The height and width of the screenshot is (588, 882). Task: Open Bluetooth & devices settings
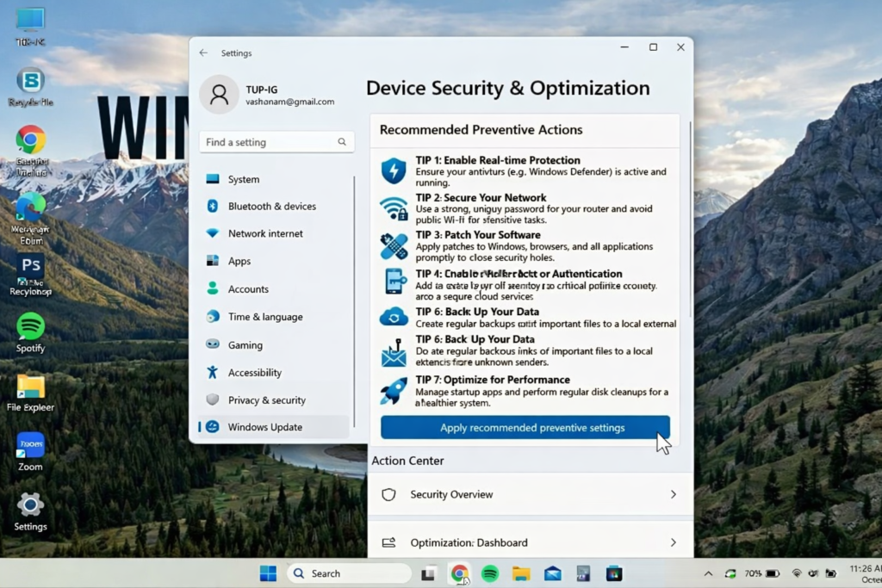(x=271, y=207)
